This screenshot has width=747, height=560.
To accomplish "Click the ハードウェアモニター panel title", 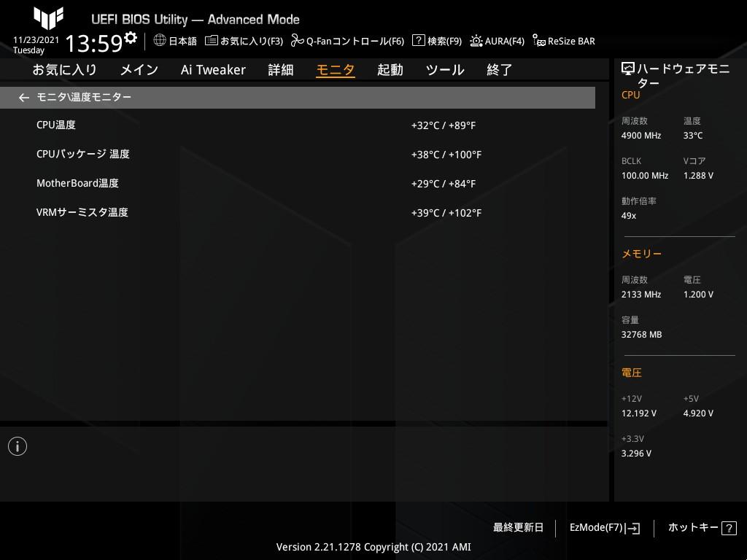I will click(683, 76).
